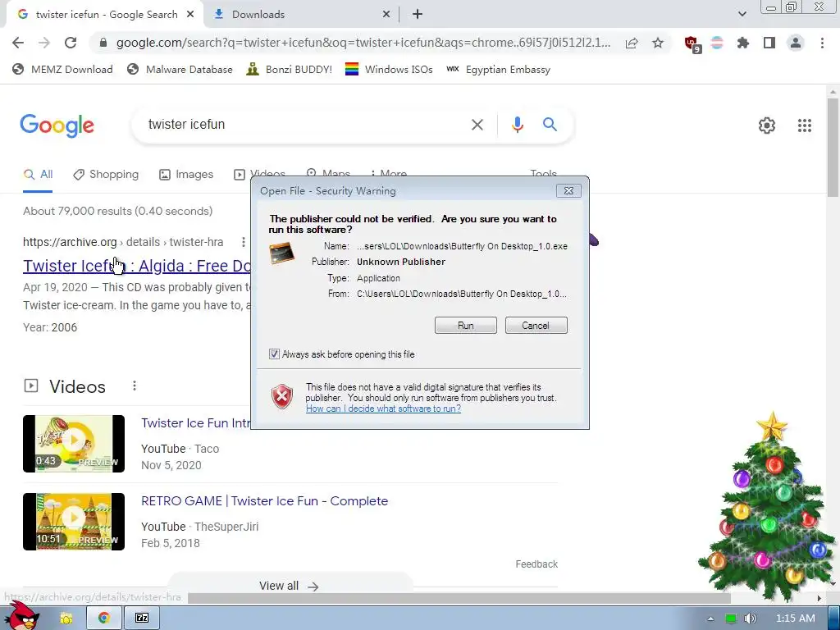
Task: Open the Malware Database bookmark
Action: click(180, 69)
